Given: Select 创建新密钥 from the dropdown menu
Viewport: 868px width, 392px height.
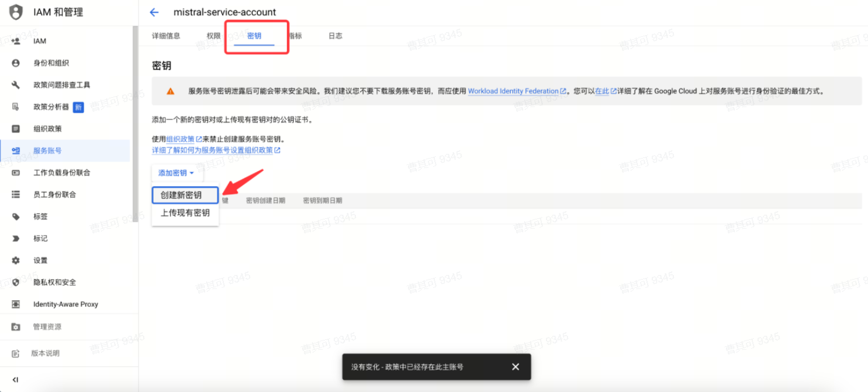Looking at the screenshot, I should click(185, 195).
